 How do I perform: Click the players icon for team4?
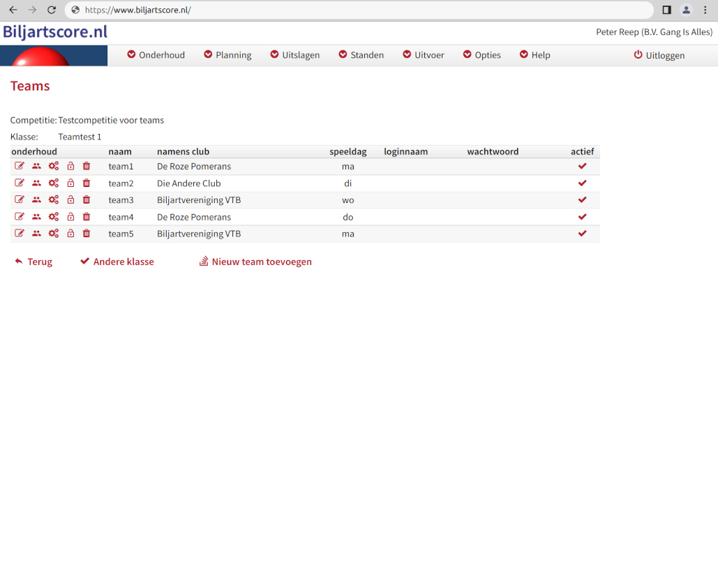[36, 217]
